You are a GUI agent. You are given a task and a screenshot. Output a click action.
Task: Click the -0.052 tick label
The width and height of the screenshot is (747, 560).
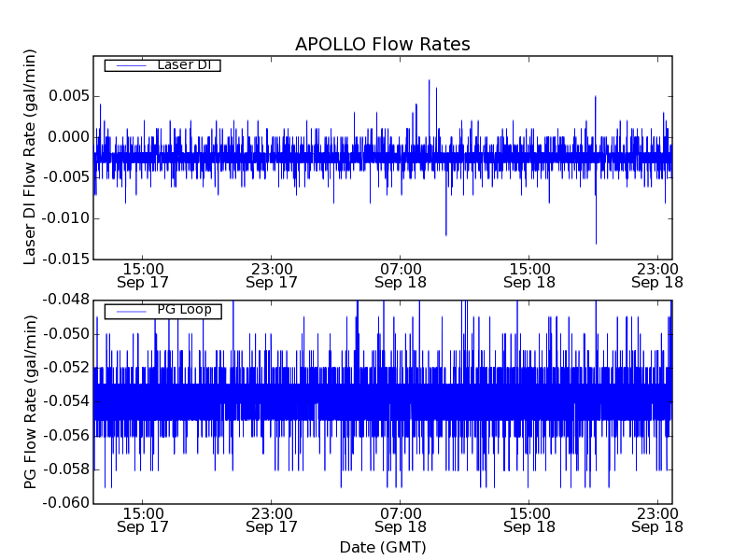point(65,368)
